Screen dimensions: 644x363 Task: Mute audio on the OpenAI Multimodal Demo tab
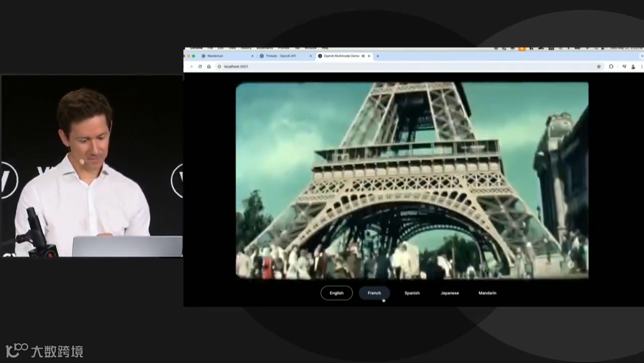(363, 56)
